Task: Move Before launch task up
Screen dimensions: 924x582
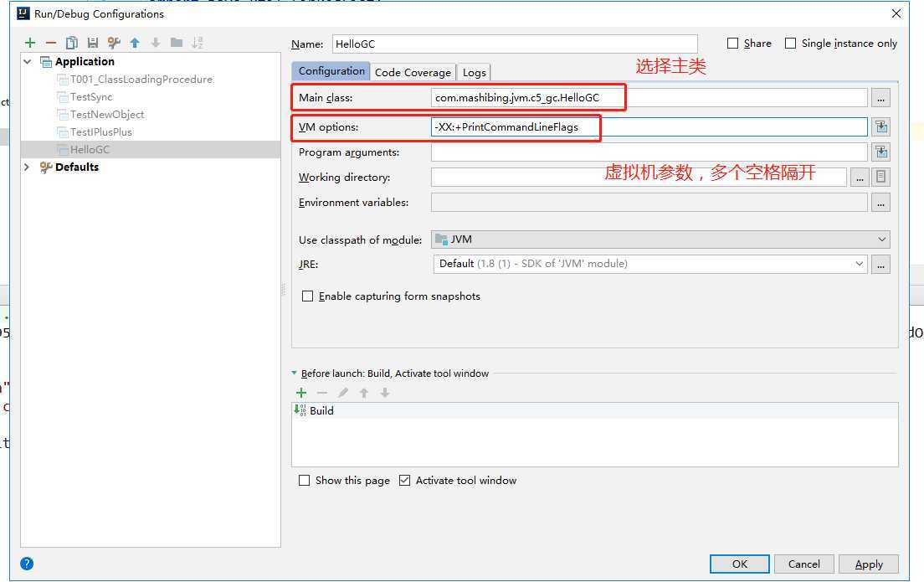Action: point(364,393)
